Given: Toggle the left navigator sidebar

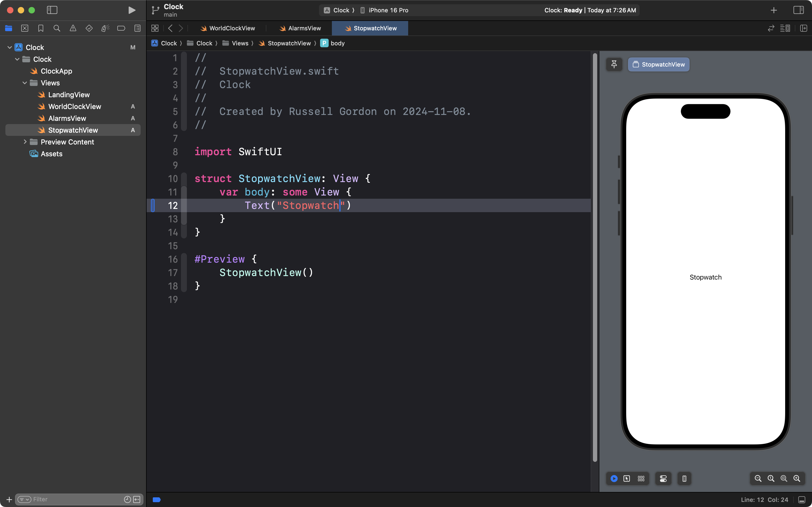Looking at the screenshot, I should [52, 10].
